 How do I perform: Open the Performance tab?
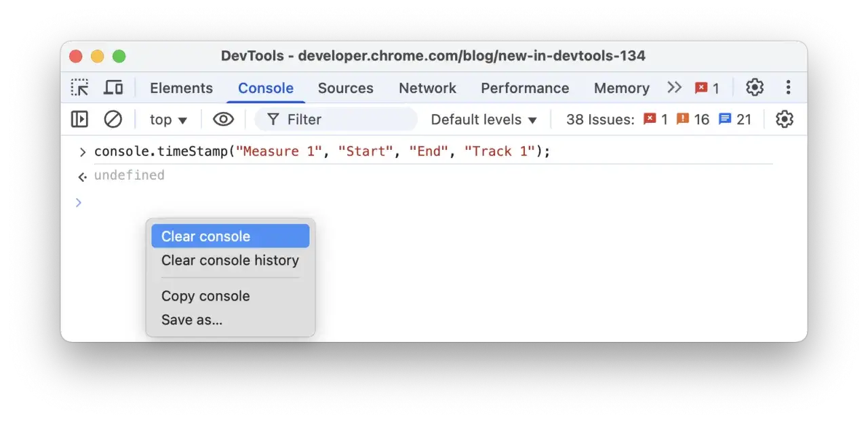coord(525,88)
